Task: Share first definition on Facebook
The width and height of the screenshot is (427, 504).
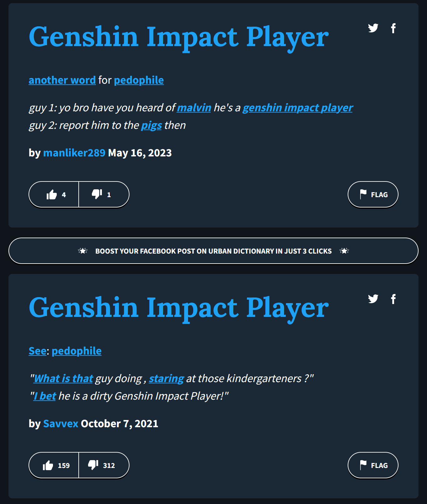Action: coord(393,28)
